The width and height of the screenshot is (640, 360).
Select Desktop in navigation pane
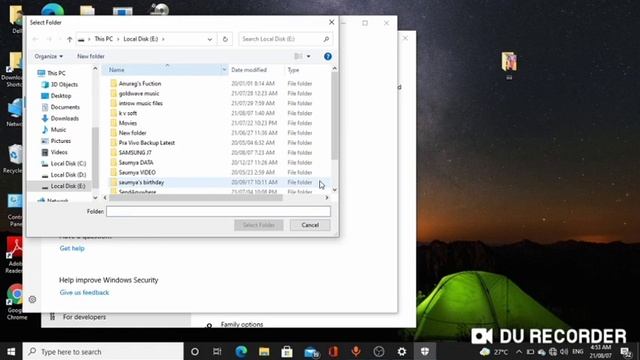pos(56,96)
